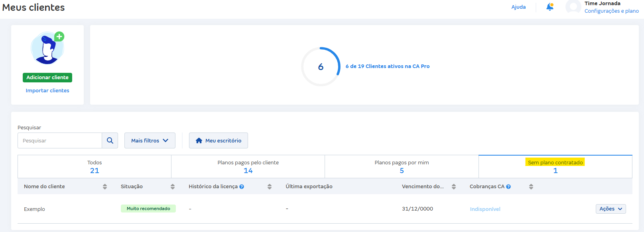Select Planos pagos pelo cliente tab
Screen dimensions: 644x232
pos(248,167)
